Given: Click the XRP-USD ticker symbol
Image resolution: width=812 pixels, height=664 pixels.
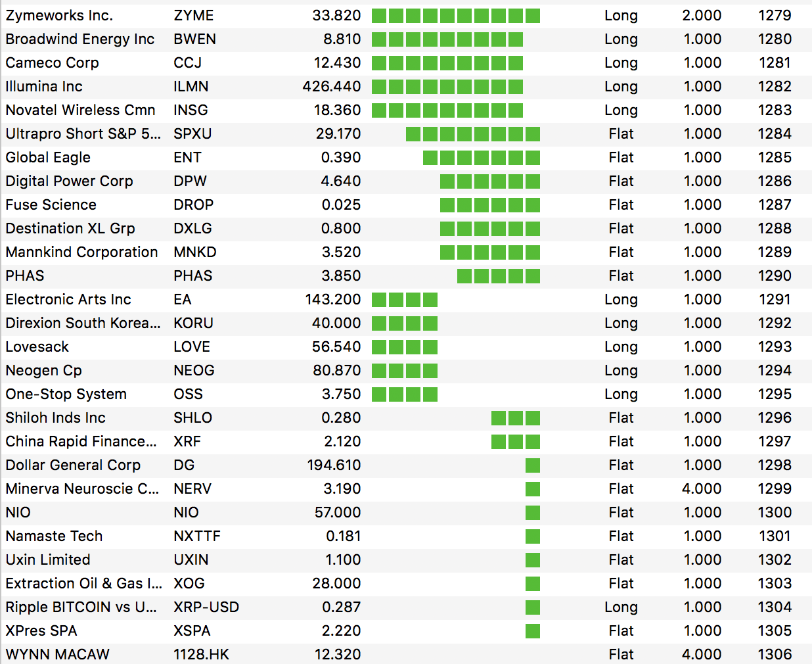Looking at the screenshot, I should pyautogui.click(x=206, y=607).
